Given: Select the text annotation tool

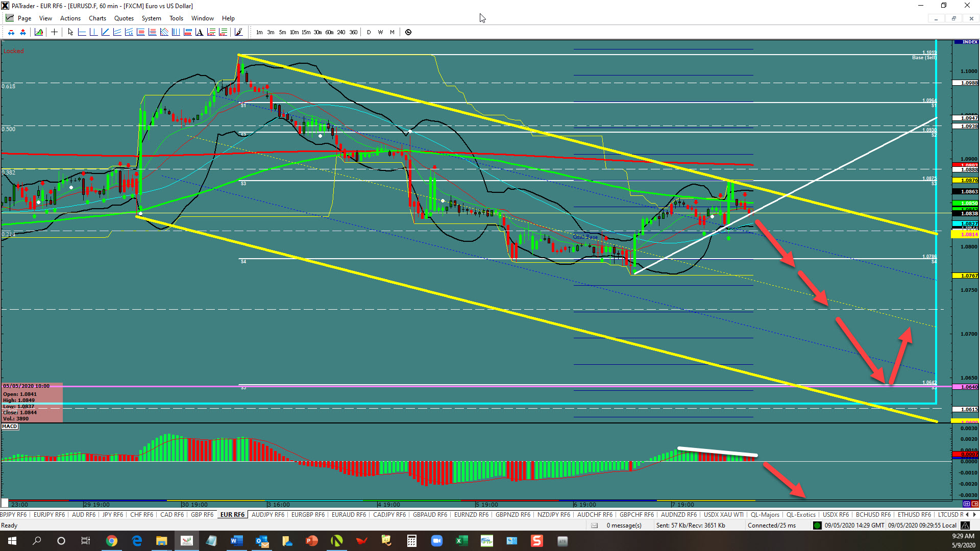Looking at the screenshot, I should [x=199, y=32].
